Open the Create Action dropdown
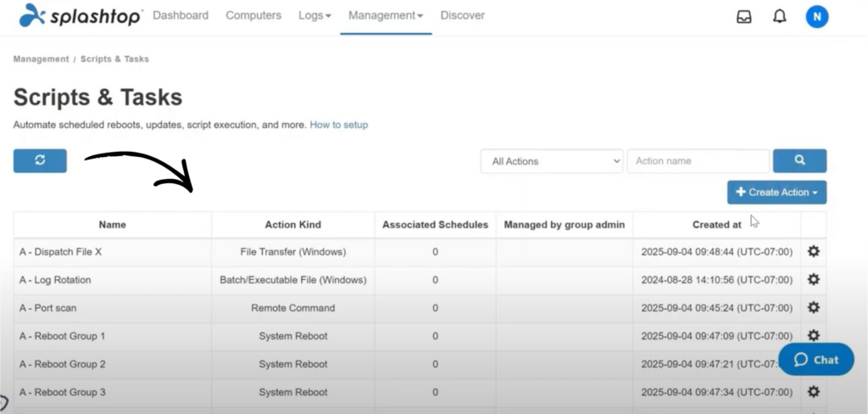 pyautogui.click(x=776, y=193)
